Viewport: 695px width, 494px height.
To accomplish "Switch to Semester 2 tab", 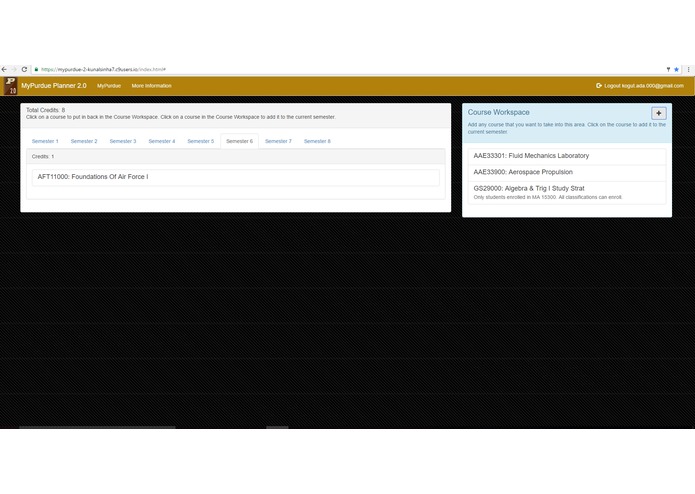I will pyautogui.click(x=84, y=141).
